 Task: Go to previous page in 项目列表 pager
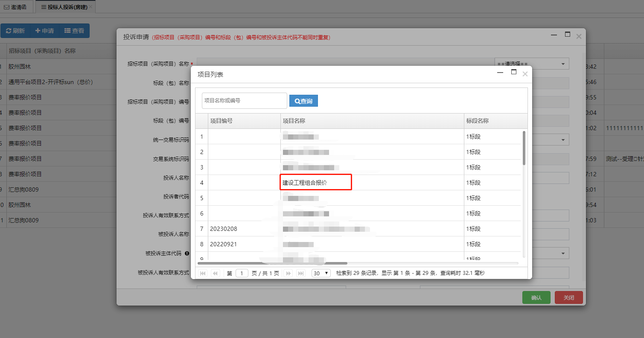point(216,273)
